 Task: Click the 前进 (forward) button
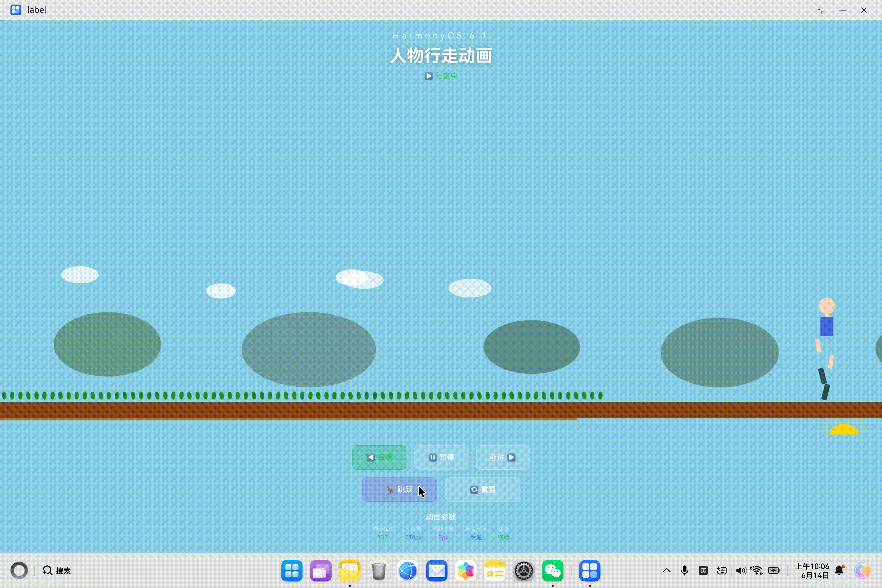(x=503, y=457)
